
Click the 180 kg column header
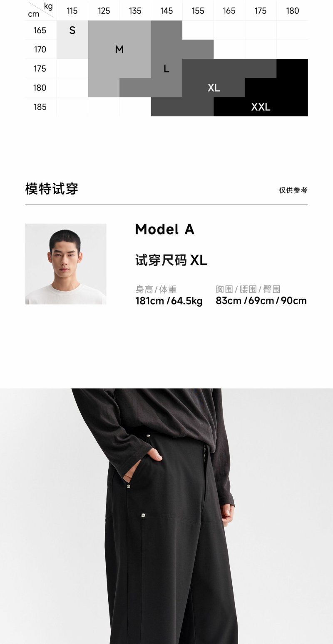tap(292, 11)
